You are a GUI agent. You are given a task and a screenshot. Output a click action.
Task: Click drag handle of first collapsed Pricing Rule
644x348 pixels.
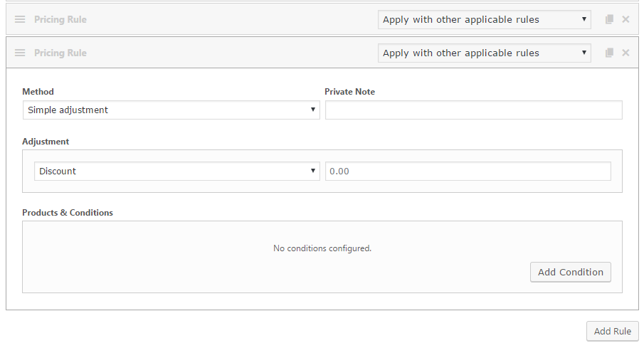[20, 19]
